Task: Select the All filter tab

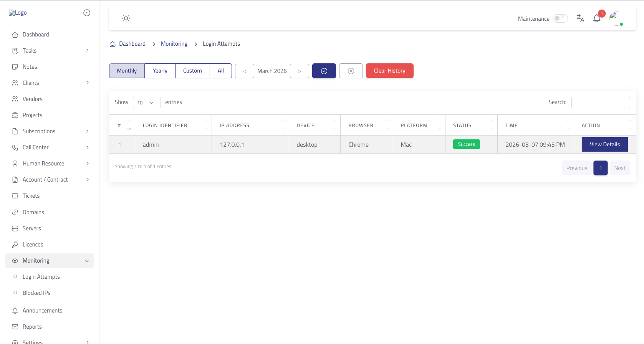Action: [221, 71]
